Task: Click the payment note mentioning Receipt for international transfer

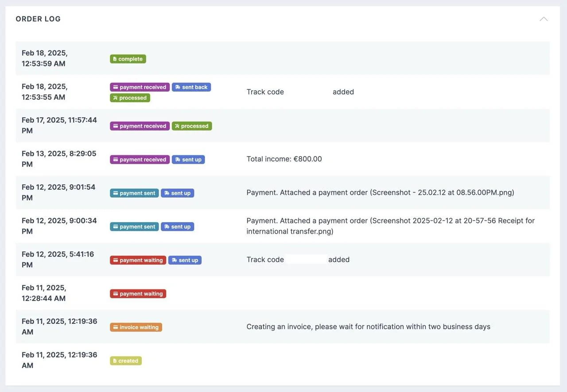Action: pos(391,226)
